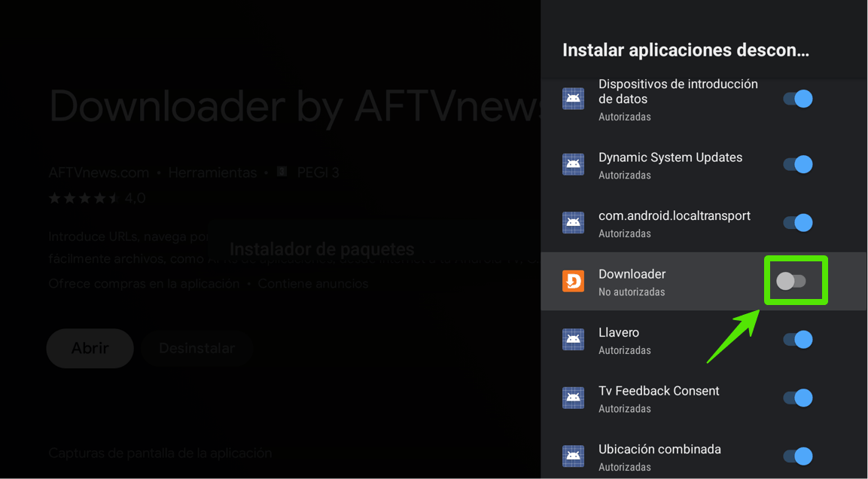868x479 pixels.
Task: Click the Herramientas category label
Action: tap(212, 172)
